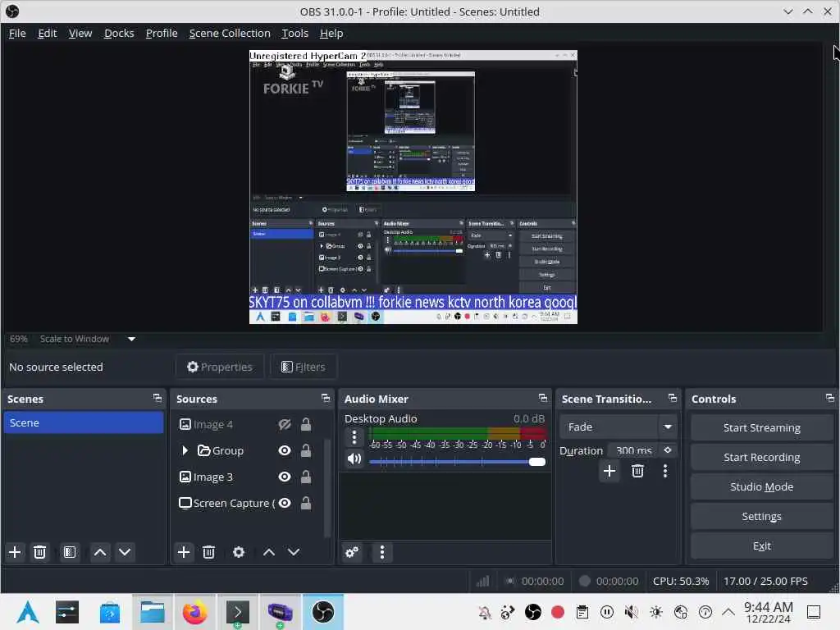Click the clock showing 9:44 AM

pyautogui.click(x=768, y=612)
